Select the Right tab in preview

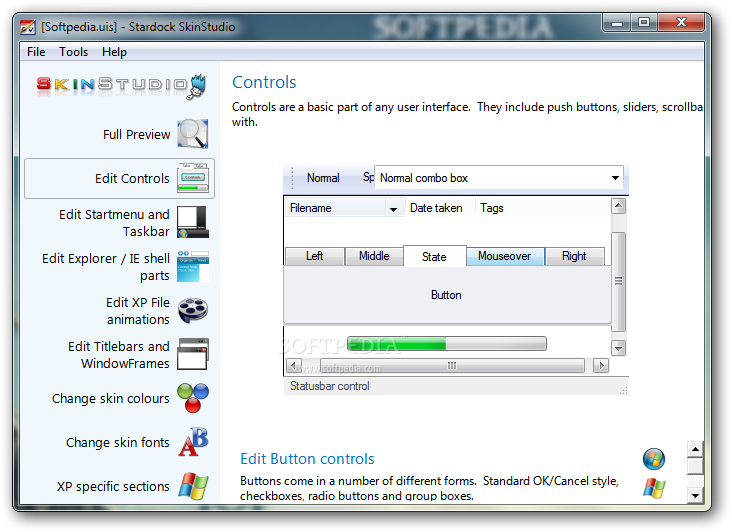(x=574, y=256)
